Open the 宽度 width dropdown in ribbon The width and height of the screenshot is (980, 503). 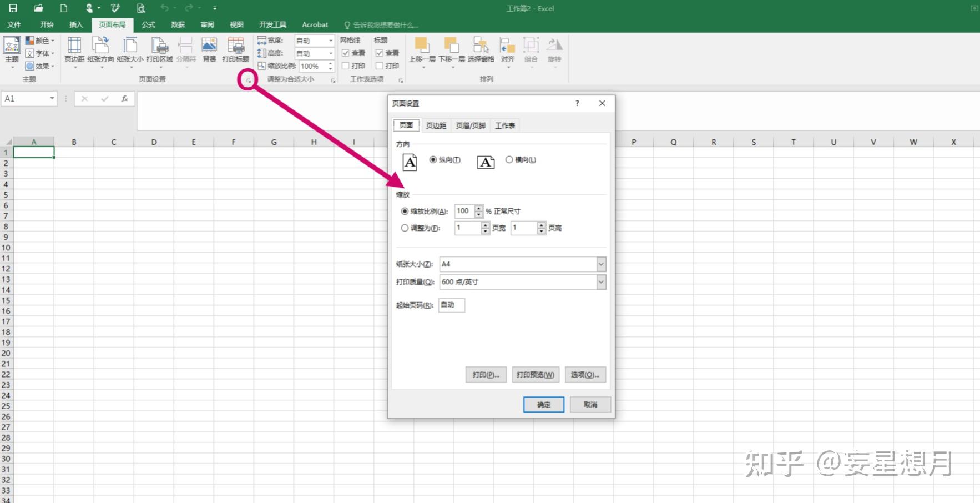point(331,41)
